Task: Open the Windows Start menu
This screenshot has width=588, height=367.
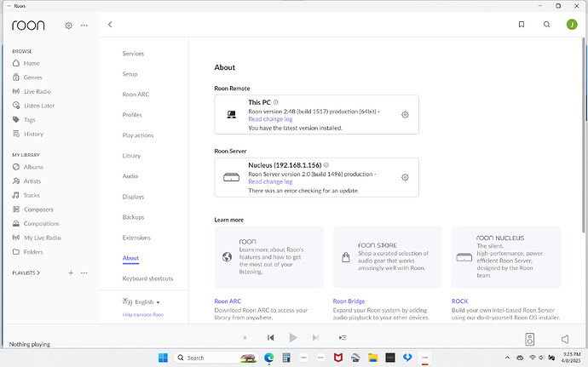Action: click(163, 358)
